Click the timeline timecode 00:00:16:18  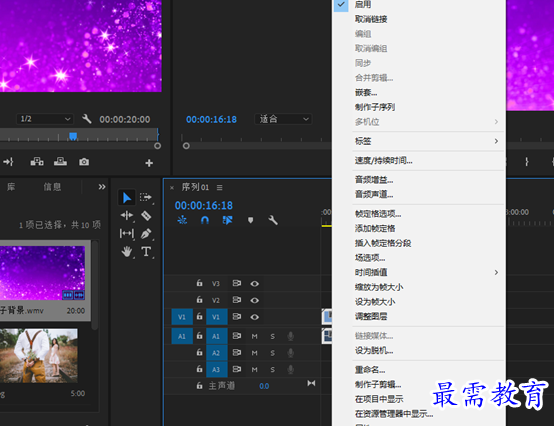pyautogui.click(x=204, y=205)
